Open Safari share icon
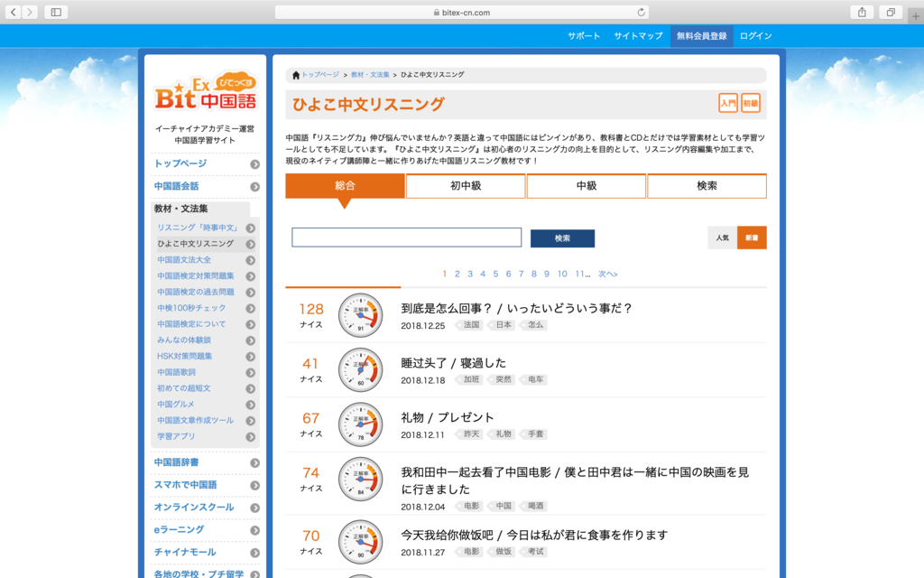Viewport: 924px width, 578px height. (862, 12)
